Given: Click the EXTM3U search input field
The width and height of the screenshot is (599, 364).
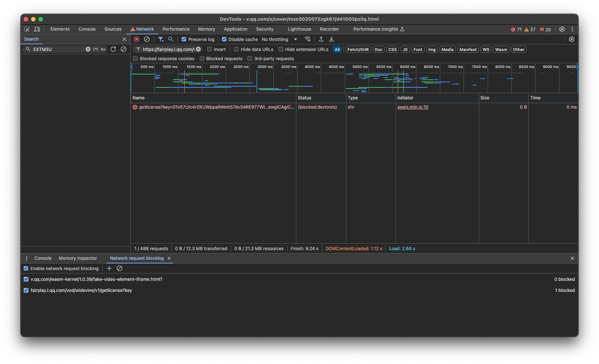Looking at the screenshot, I should coord(57,49).
